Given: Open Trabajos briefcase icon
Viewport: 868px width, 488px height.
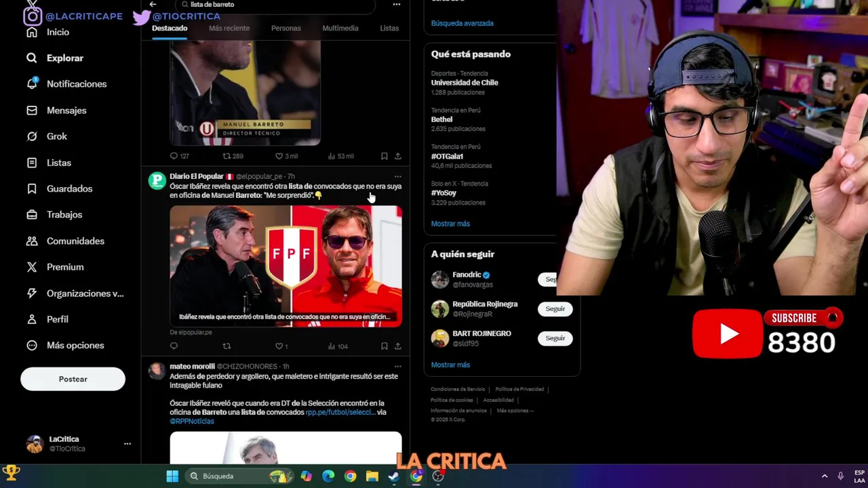Looking at the screenshot, I should pyautogui.click(x=32, y=215).
